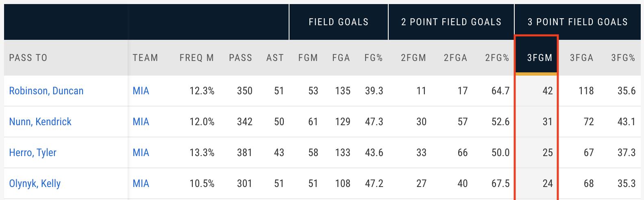Click the Herro, Tyler player link
Image resolution: width=644 pixels, height=200 pixels.
click(x=33, y=152)
